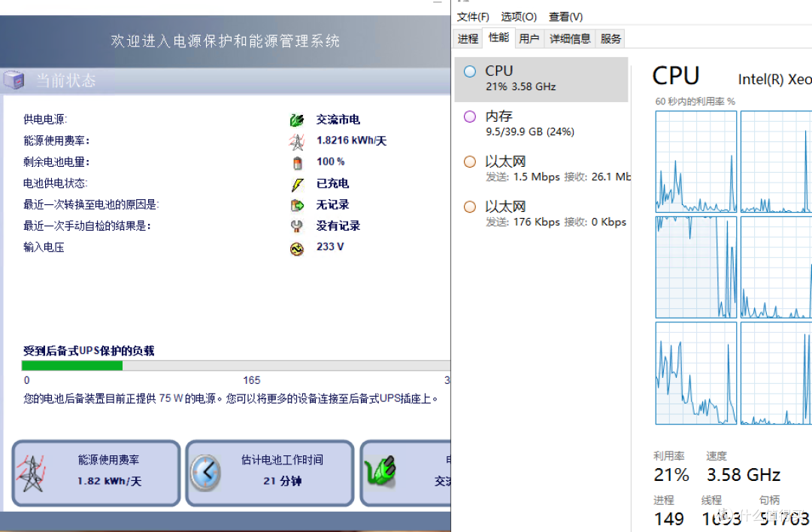This screenshot has height=532, width=812.
Task: Click the 受到后备式UPS保护的负载 heading
Action: 89,351
